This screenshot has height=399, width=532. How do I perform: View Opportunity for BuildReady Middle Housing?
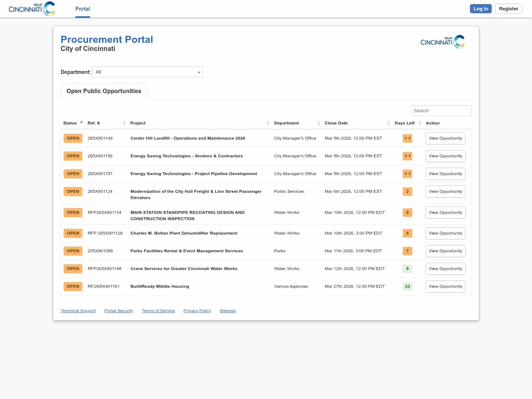point(445,287)
